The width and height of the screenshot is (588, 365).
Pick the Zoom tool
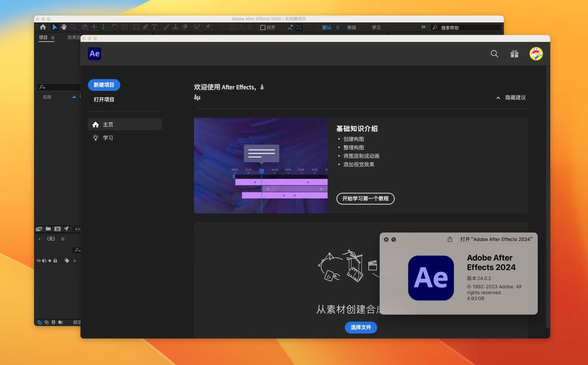pos(73,27)
